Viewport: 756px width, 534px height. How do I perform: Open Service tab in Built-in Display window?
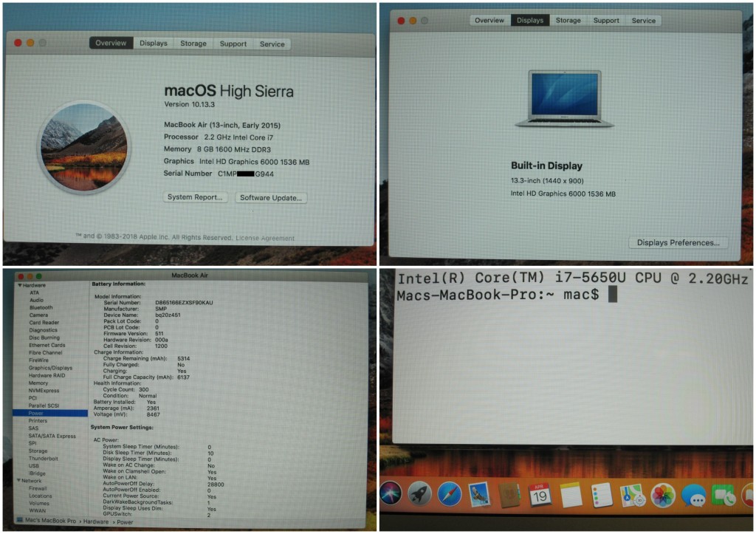pyautogui.click(x=643, y=20)
